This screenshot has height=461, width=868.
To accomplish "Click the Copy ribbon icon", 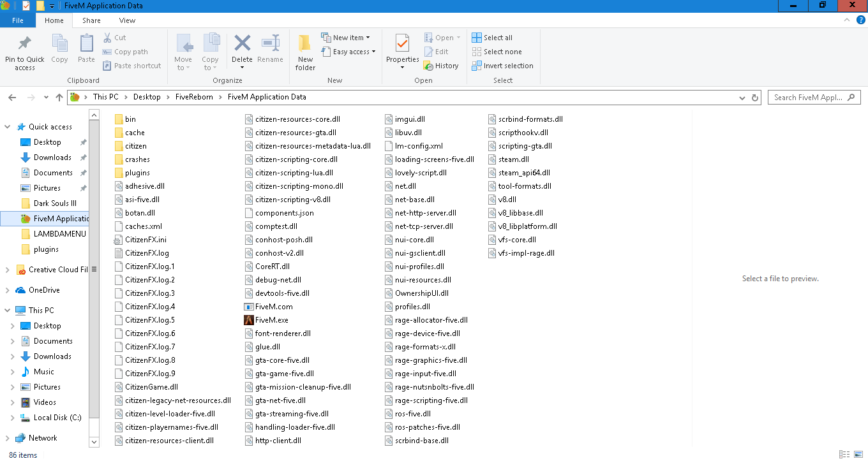I will pos(59,44).
